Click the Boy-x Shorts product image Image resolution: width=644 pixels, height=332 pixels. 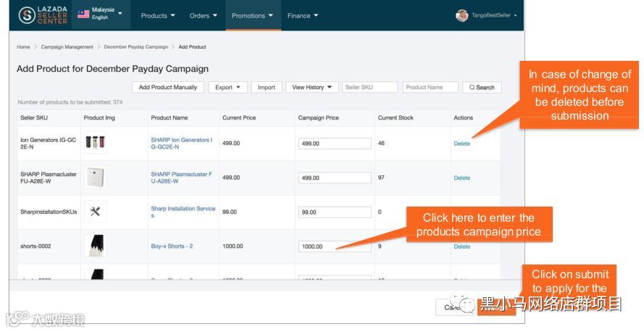click(95, 246)
